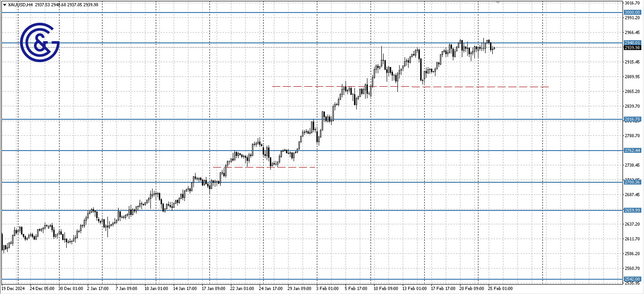Image resolution: width=644 pixels, height=294 pixels.
Task: Click the 19 Dec 2024 date label
Action: 13,289
